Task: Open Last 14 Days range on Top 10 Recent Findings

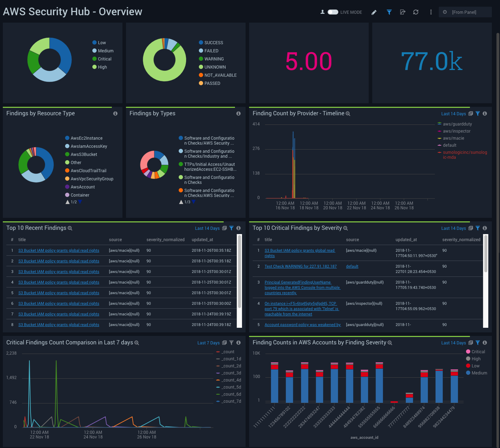Action: pos(207,228)
